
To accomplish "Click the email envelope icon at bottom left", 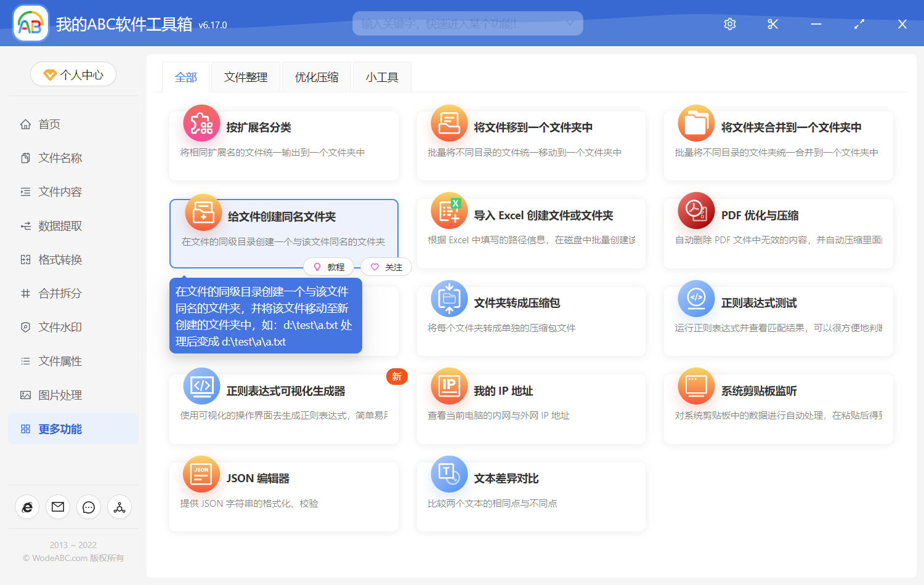I will 58,507.
